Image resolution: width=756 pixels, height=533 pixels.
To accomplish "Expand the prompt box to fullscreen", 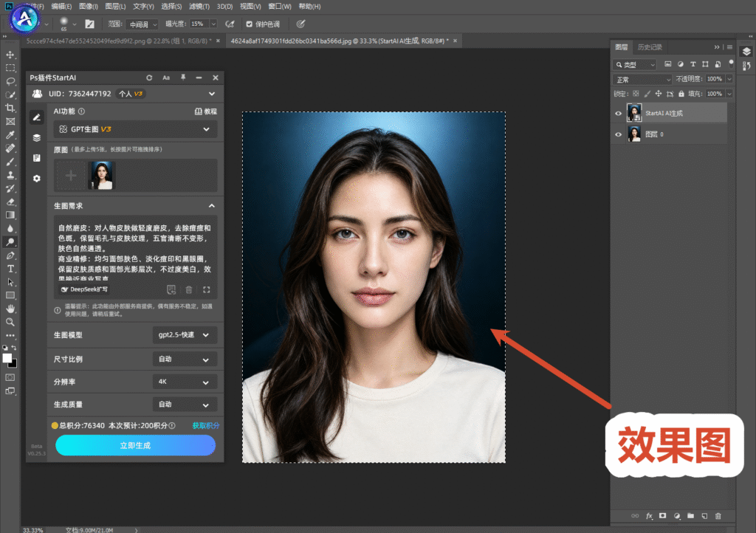I will [207, 289].
